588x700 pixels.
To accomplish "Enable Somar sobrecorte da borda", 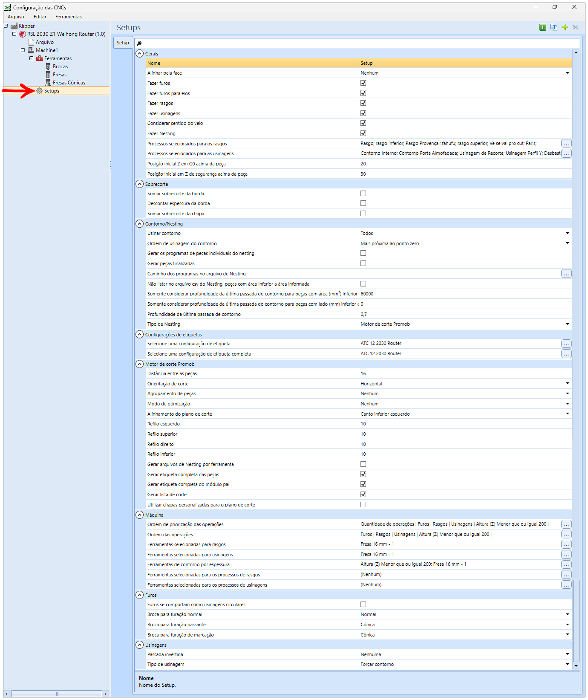I will 363,194.
